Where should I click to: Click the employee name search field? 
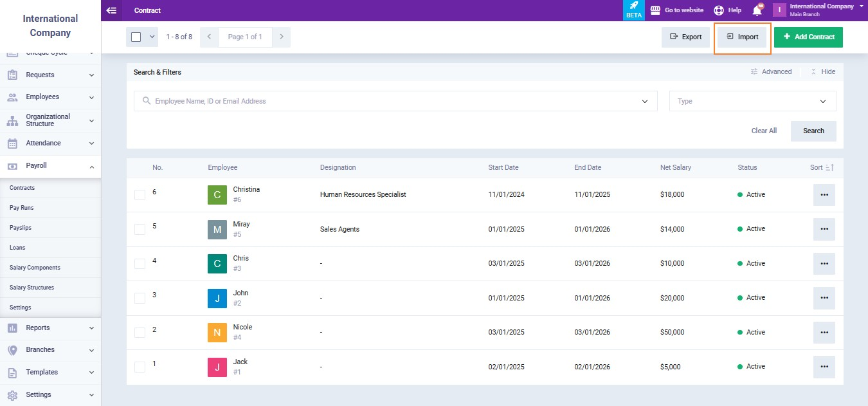point(392,101)
